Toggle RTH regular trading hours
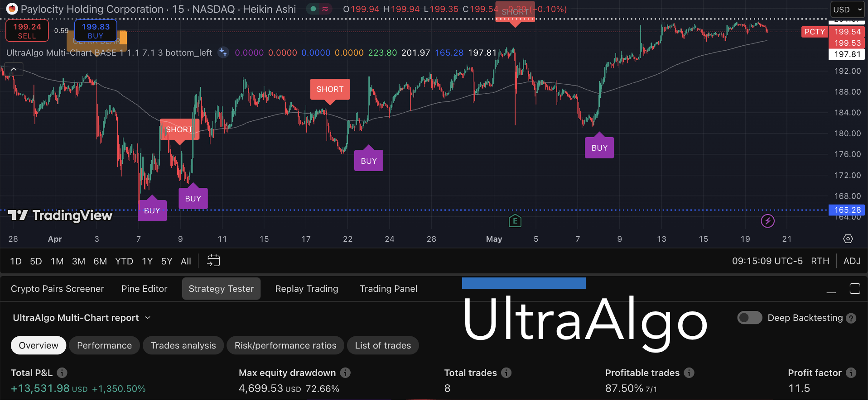This screenshot has width=868, height=401. tap(820, 261)
